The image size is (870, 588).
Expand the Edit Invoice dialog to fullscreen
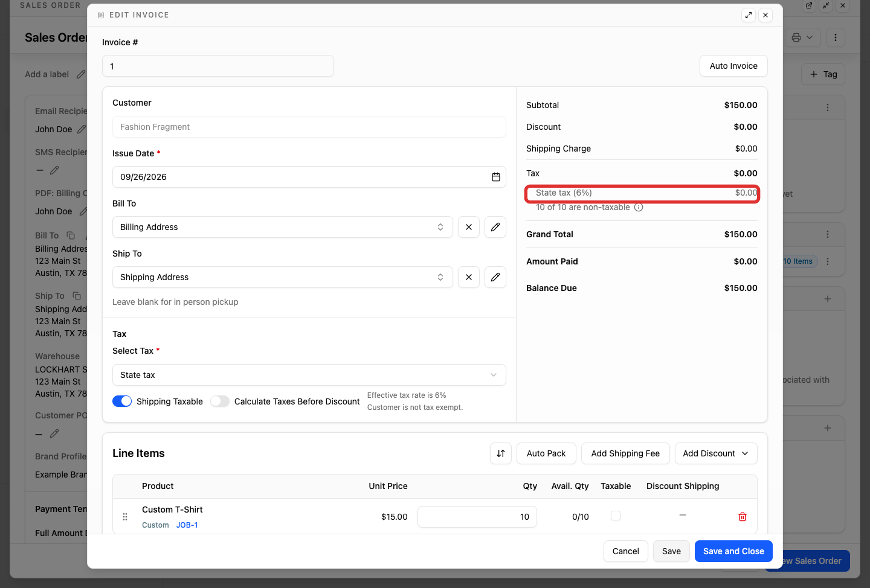[749, 15]
